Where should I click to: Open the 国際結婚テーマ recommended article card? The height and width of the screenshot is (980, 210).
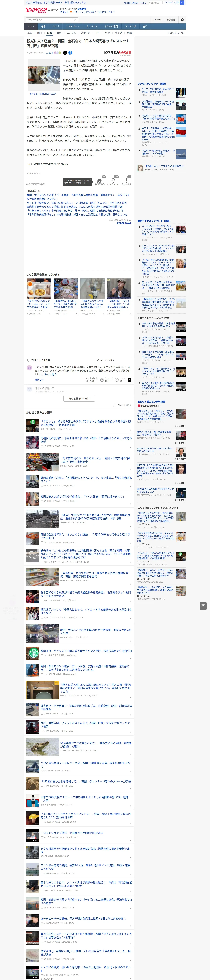point(119,297)
